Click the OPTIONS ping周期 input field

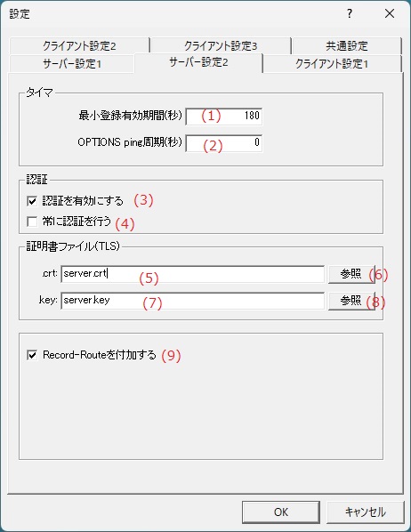point(224,143)
